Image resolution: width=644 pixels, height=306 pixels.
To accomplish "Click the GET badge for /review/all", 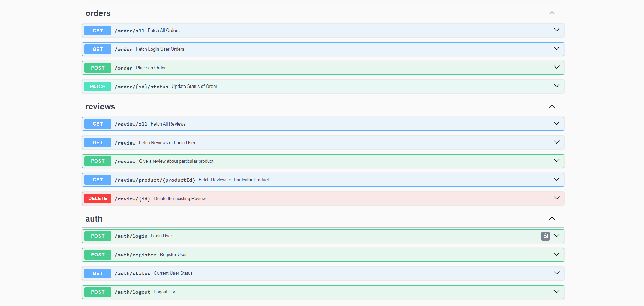I will pos(98,124).
